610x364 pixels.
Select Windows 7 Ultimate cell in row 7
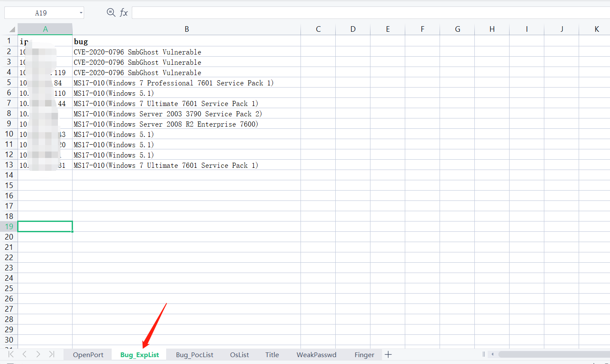(187, 103)
